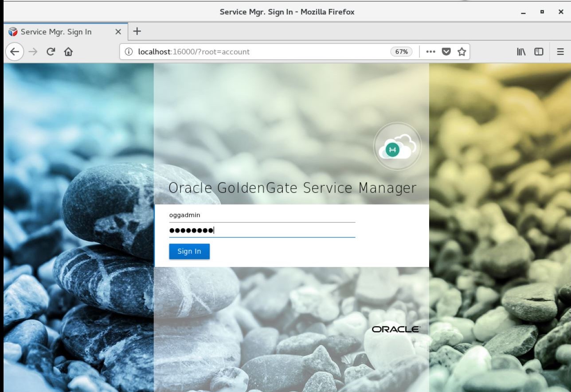Screen dimensions: 571x392
Task: Reload the current page
Action: (51, 52)
